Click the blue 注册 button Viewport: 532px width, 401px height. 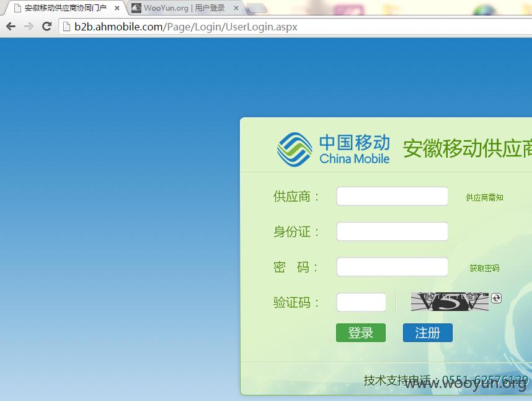point(427,333)
